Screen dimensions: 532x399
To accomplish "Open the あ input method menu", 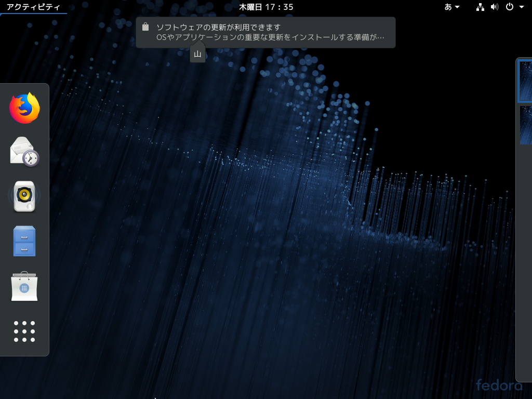I will coord(452,7).
